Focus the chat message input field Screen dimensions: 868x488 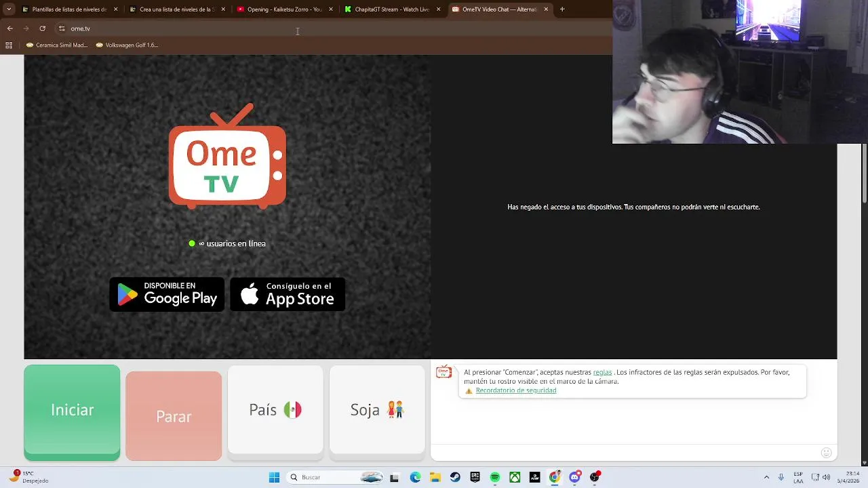point(624,453)
